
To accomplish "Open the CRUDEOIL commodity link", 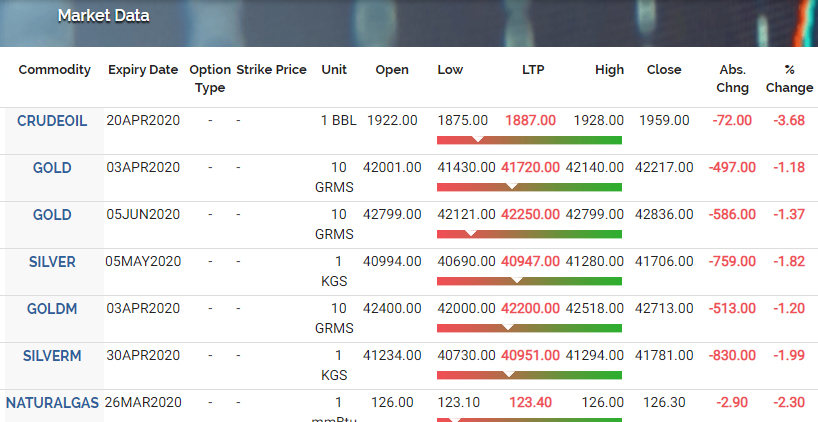I will (52, 121).
